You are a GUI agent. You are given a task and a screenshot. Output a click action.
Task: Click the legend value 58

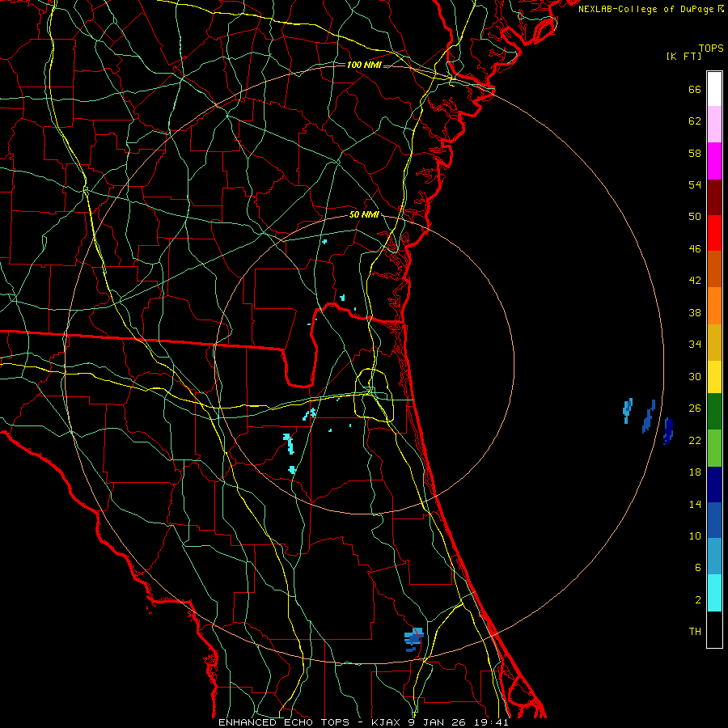(x=695, y=153)
